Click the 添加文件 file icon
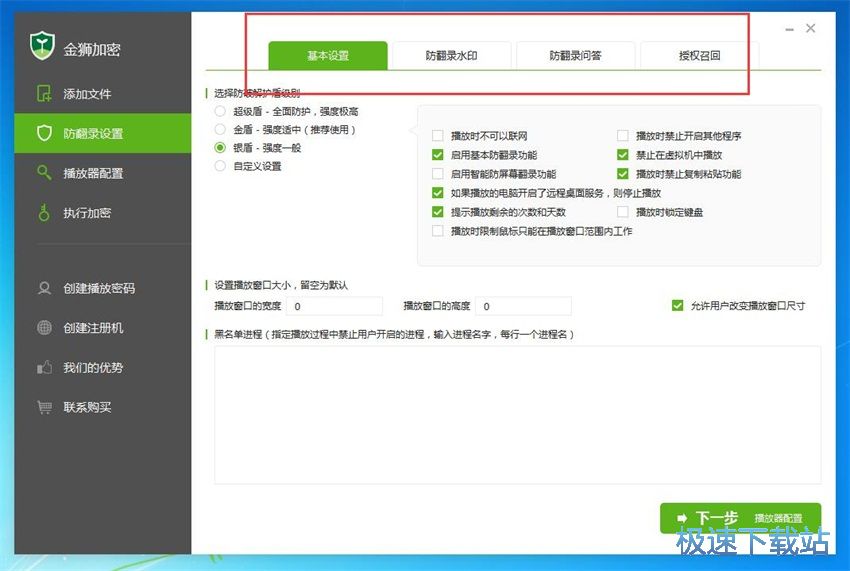 pyautogui.click(x=44, y=94)
